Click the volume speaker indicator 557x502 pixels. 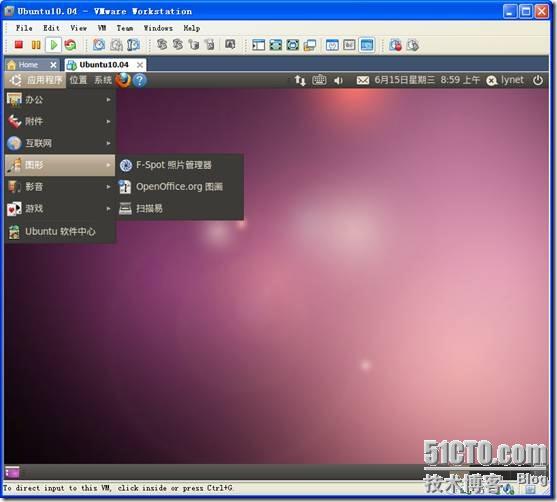click(x=338, y=81)
